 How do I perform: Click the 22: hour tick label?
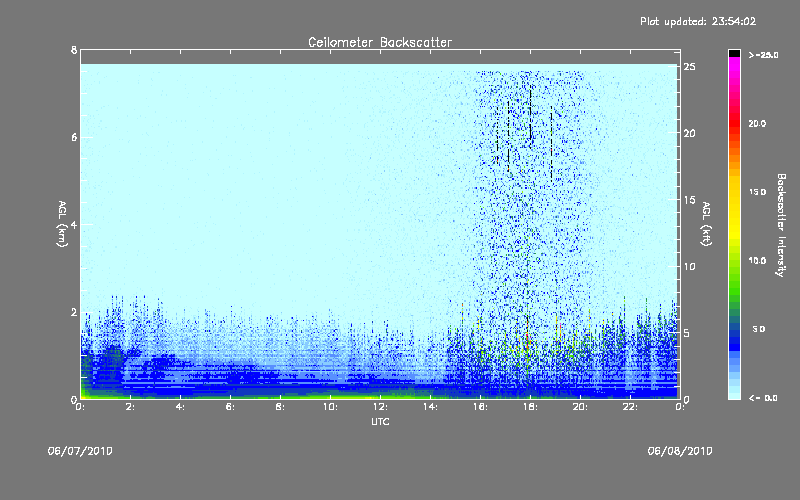tap(630, 407)
